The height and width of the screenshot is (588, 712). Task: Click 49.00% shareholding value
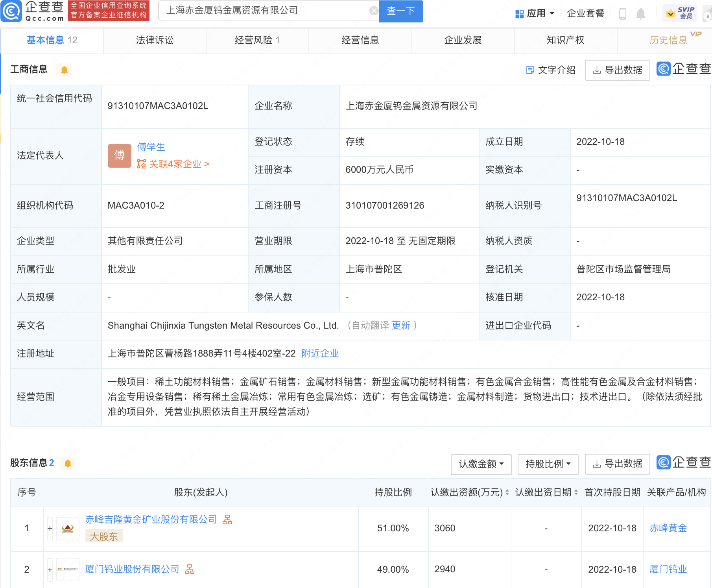coord(393,570)
